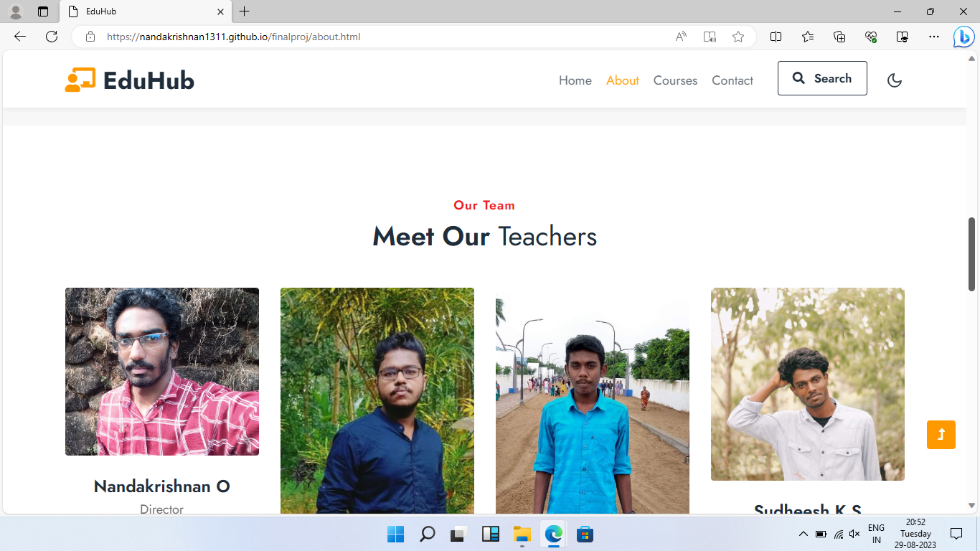Open the browser profile avatar icon
Viewport: 980px width, 551px height.
coord(15,11)
